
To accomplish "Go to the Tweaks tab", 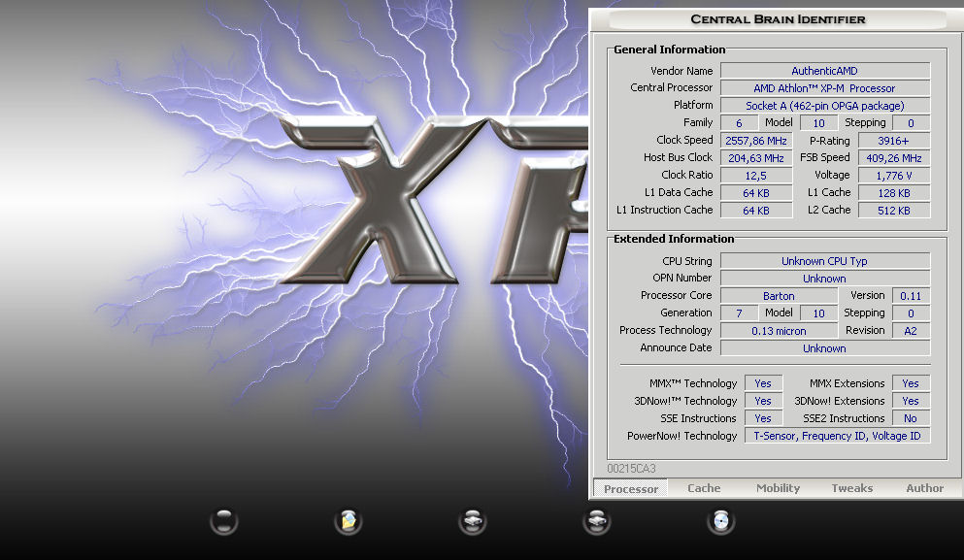I will (852, 488).
